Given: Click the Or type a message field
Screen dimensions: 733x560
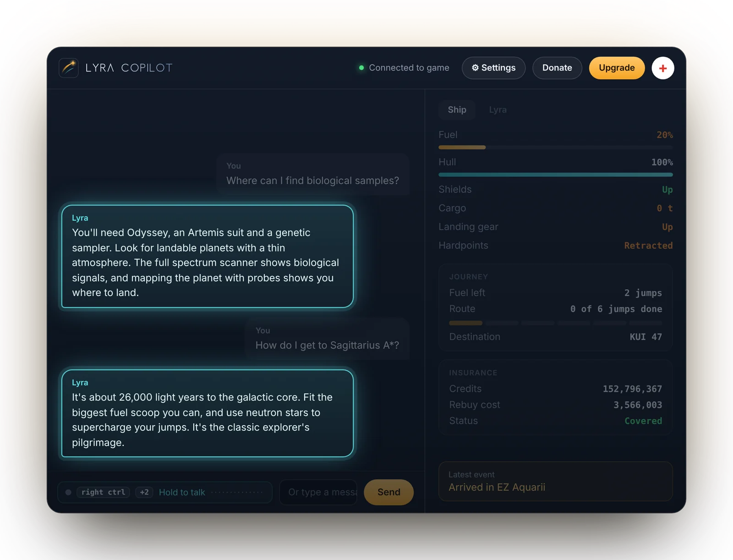Looking at the screenshot, I should pos(318,492).
